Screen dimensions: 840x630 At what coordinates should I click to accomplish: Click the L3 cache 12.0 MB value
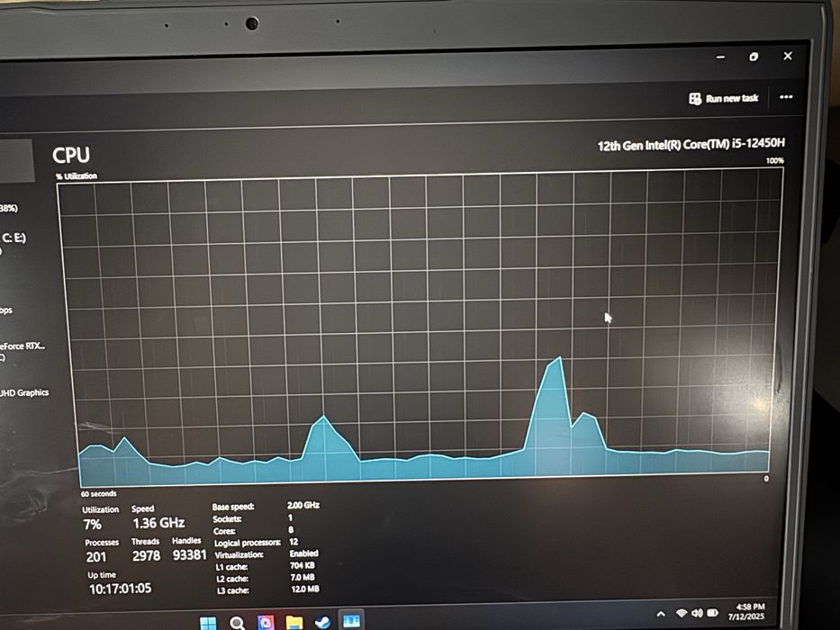305,589
